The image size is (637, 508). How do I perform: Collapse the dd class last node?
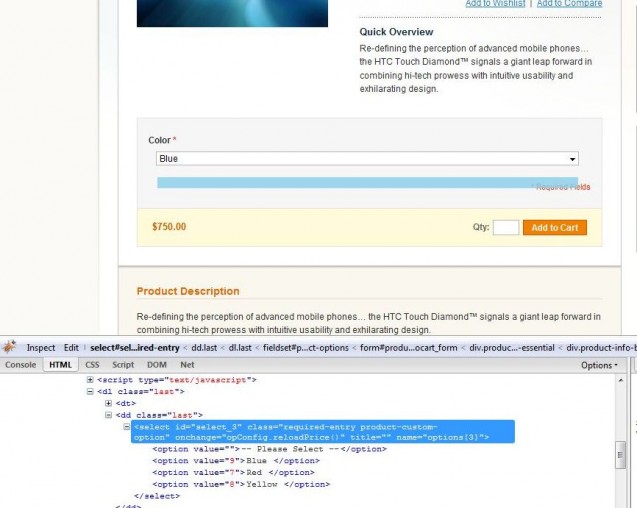coord(108,415)
